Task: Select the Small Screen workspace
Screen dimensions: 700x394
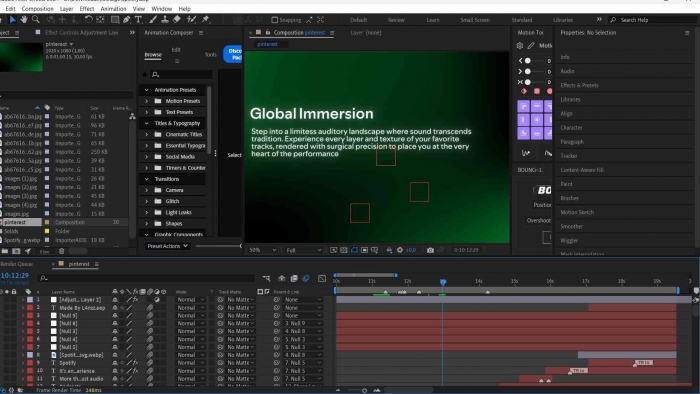Action: [x=475, y=20]
